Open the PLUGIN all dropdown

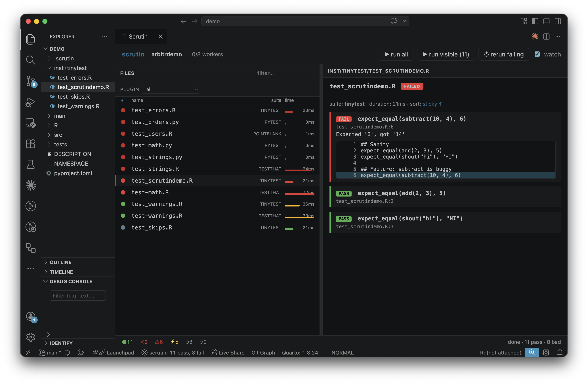click(x=171, y=89)
